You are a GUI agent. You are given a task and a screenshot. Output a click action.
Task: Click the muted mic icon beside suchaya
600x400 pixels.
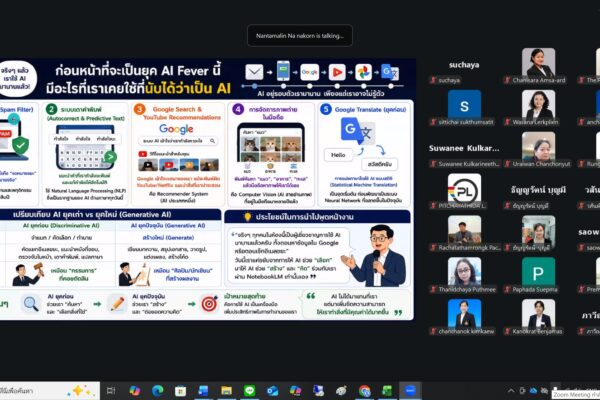[x=433, y=80]
